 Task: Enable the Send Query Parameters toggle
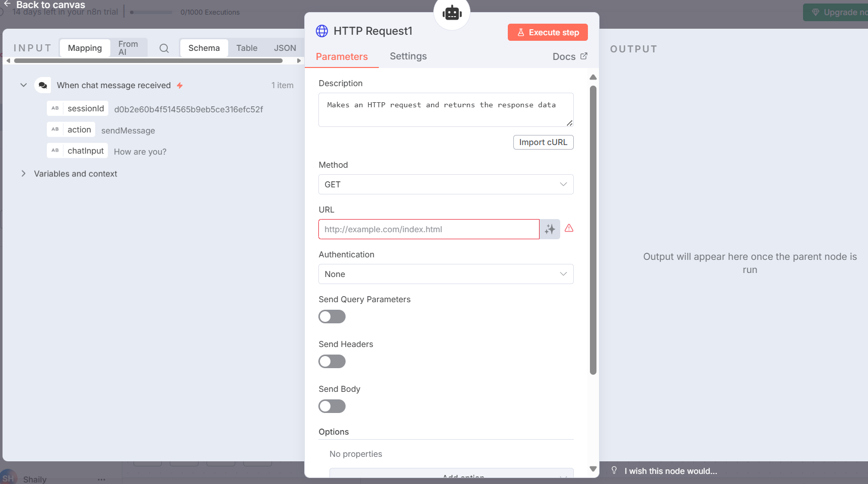tap(332, 317)
